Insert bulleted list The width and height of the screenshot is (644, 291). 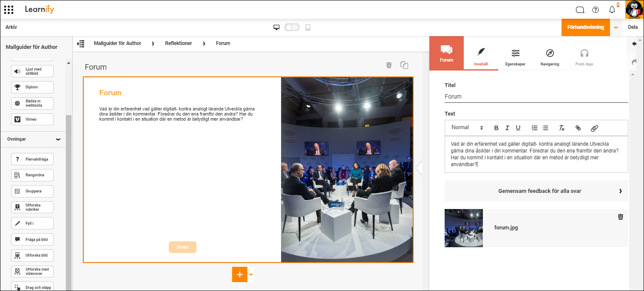tap(545, 128)
